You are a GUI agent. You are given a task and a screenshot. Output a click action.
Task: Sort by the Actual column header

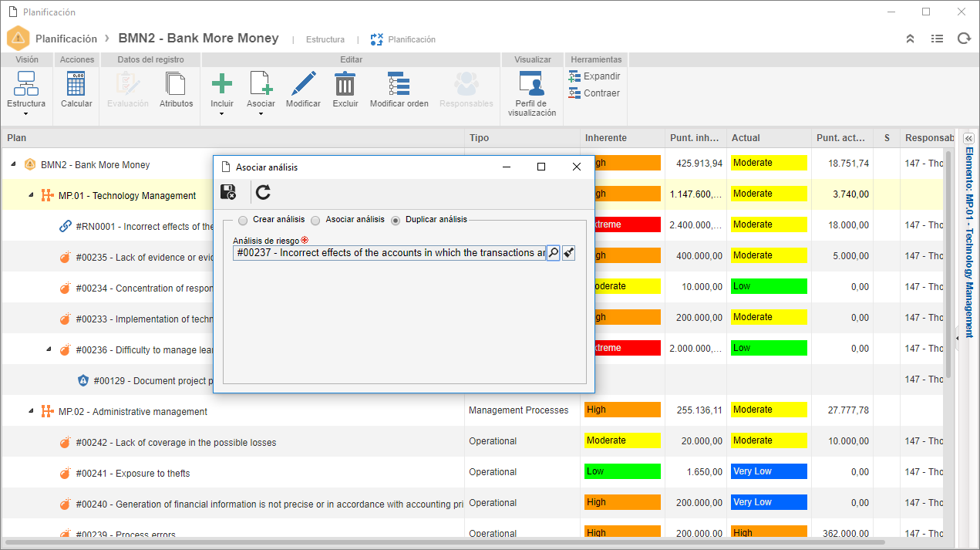[x=769, y=137]
